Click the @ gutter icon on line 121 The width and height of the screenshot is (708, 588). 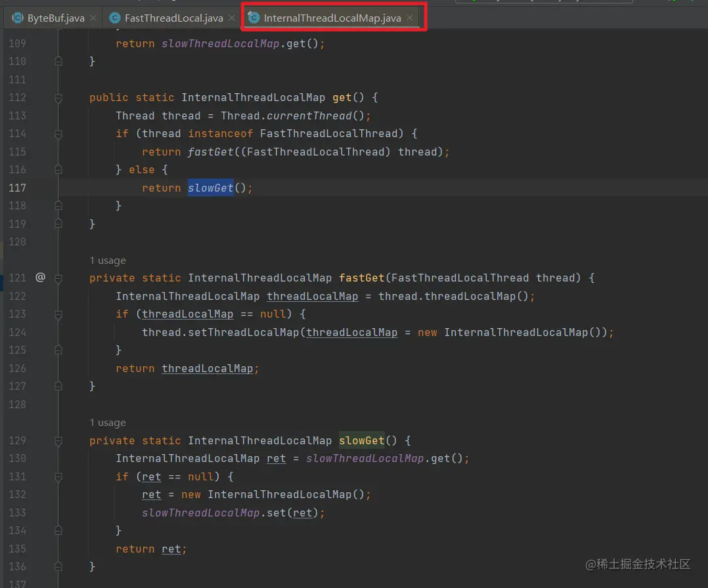(x=40, y=277)
